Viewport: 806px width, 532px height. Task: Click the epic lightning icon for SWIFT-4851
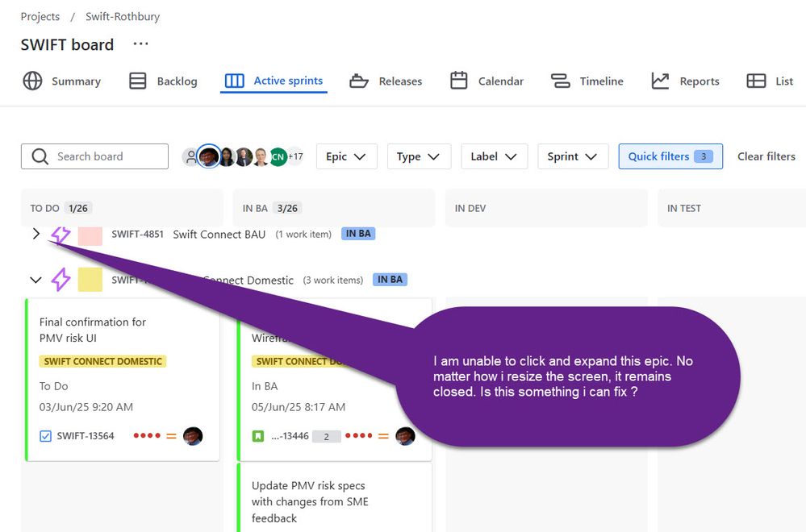[x=61, y=235]
